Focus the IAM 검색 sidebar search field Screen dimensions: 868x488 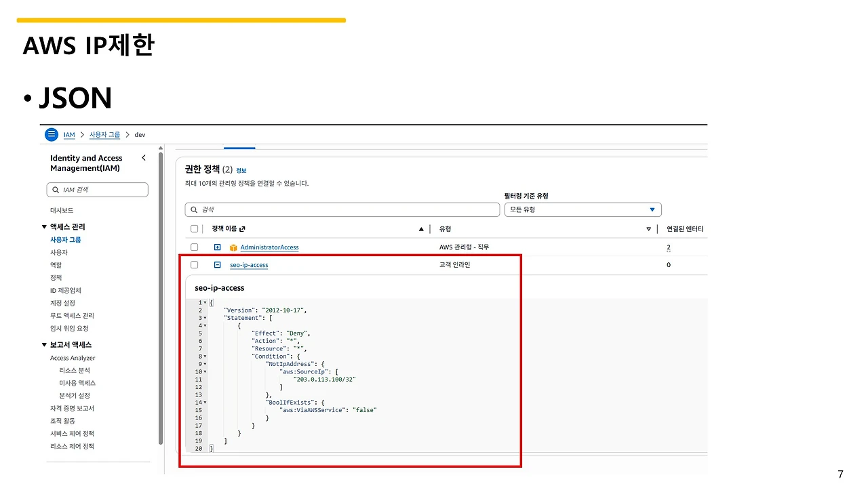point(97,190)
